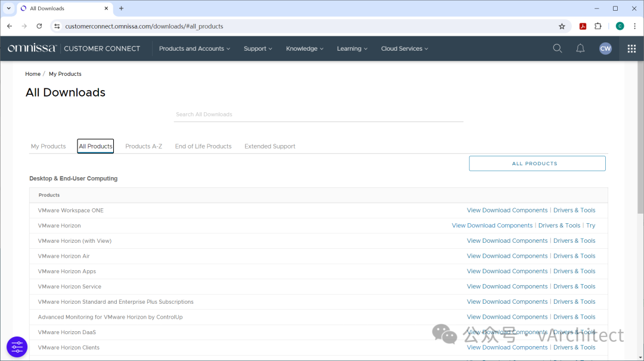The height and width of the screenshot is (361, 644).
Task: Click the scrollbar down arrow
Action: tap(640, 357)
